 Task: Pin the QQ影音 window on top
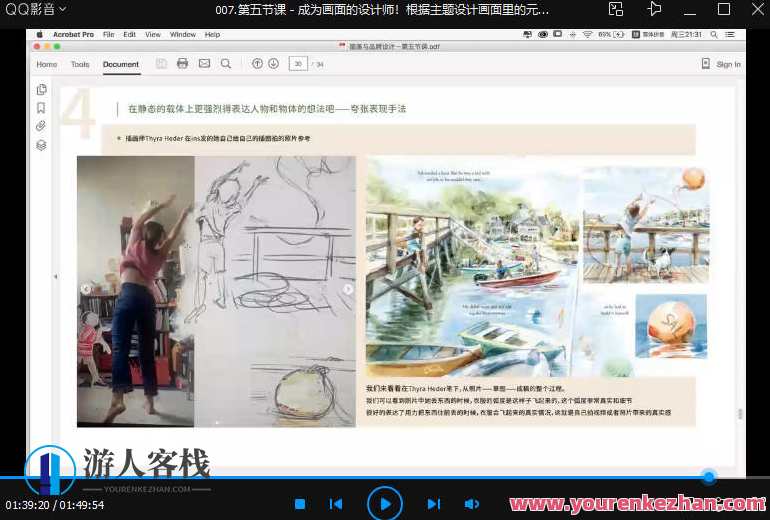[654, 9]
